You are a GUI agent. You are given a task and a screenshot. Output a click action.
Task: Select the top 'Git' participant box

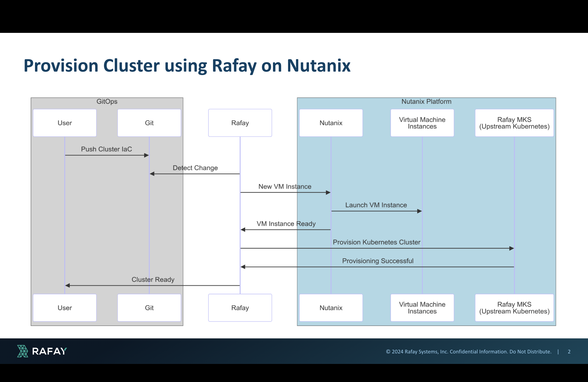tap(149, 123)
